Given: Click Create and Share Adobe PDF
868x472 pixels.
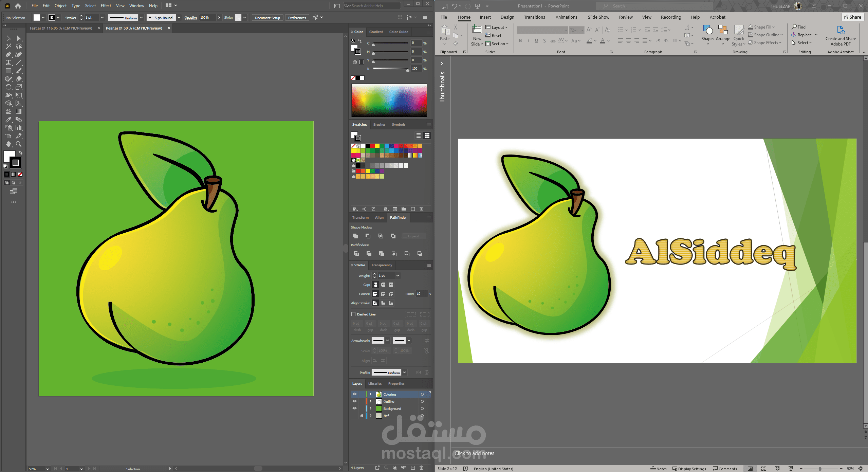Looking at the screenshot, I should pyautogui.click(x=841, y=36).
